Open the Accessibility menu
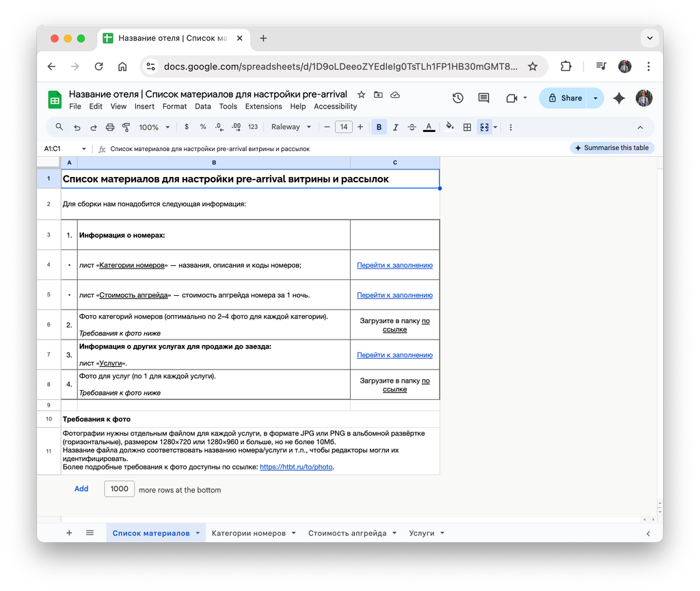 pyautogui.click(x=335, y=107)
